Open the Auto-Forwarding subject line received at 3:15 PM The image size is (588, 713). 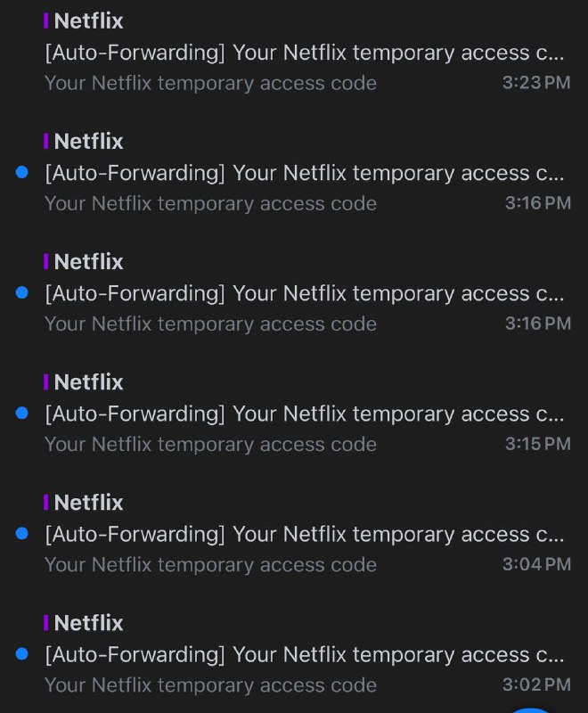click(x=304, y=414)
